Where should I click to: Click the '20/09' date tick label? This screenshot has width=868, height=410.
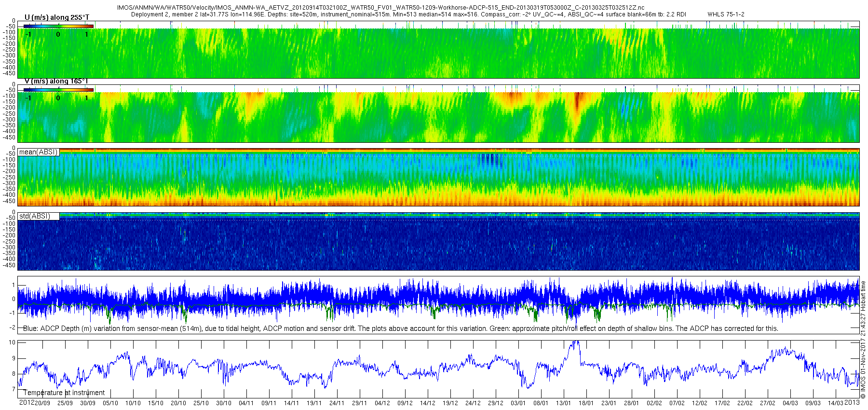42,403
